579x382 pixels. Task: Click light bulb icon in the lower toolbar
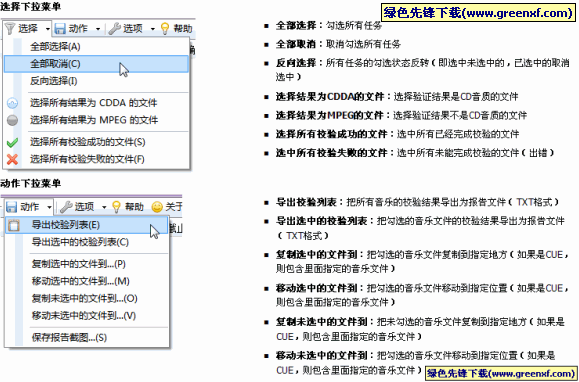tap(116, 207)
